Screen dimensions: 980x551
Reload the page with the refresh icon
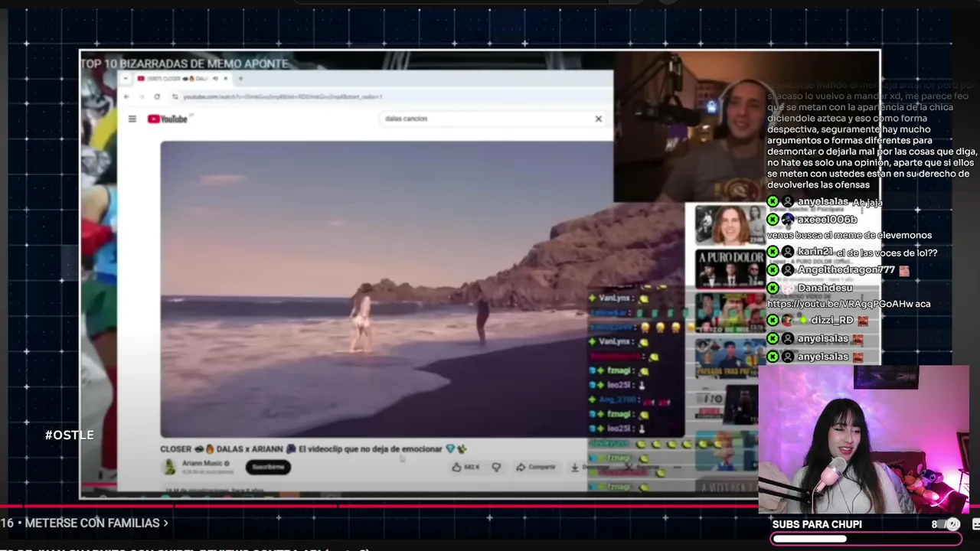(157, 96)
